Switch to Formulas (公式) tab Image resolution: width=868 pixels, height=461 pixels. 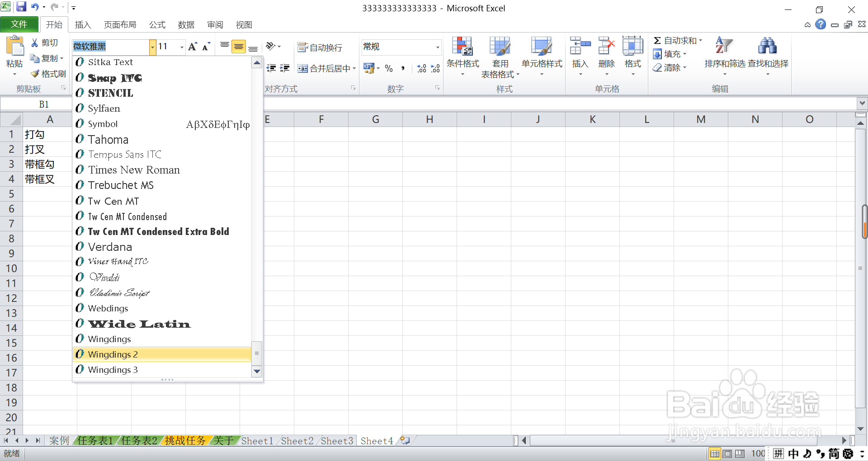click(157, 25)
